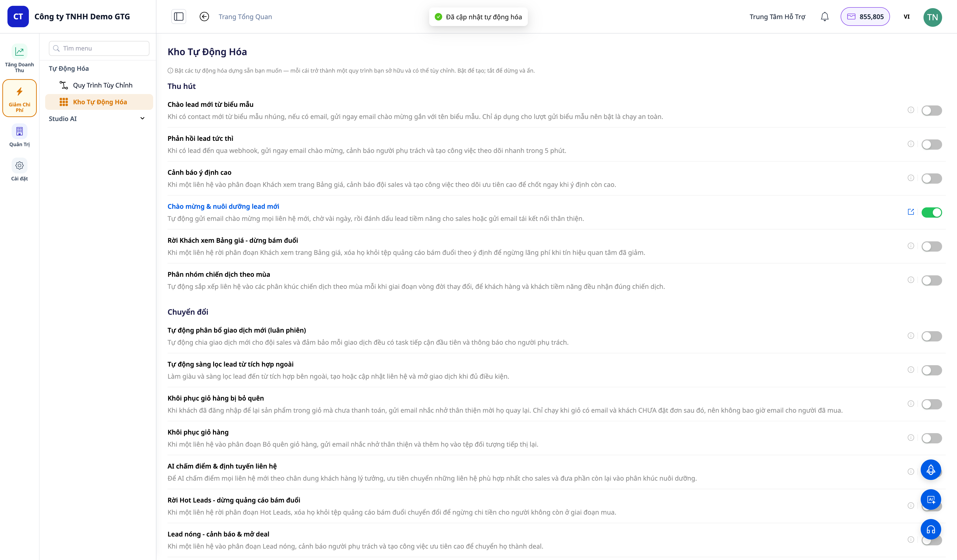The image size is (957, 560).
Task: Select Quy Trình Tùy Chỉnh menu item
Action: tap(99, 85)
